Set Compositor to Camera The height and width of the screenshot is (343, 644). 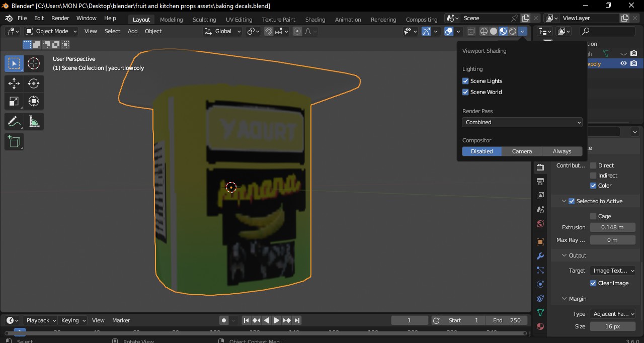click(x=522, y=151)
